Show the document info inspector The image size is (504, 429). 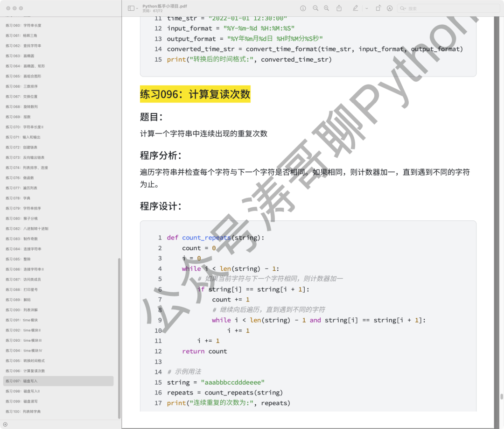[x=303, y=8]
